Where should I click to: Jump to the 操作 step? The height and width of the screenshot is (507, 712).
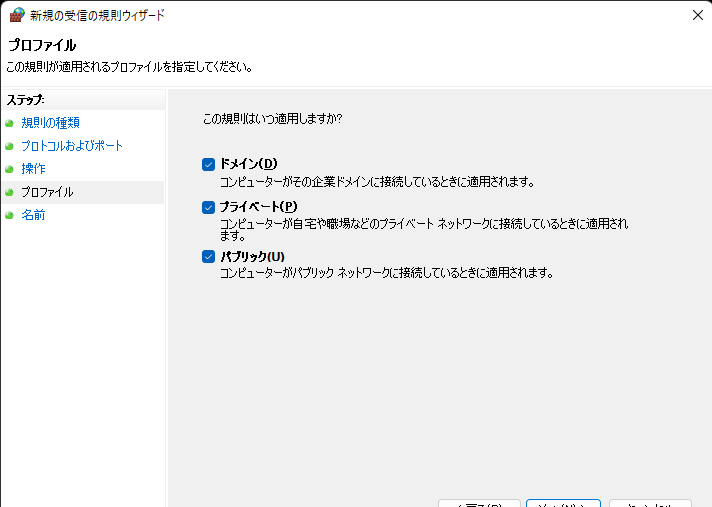click(33, 169)
